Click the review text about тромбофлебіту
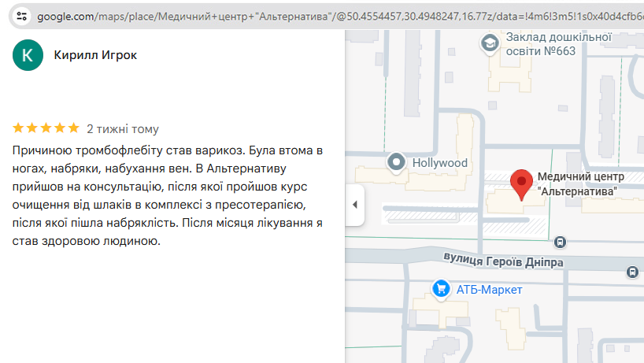644x363 pixels. point(168,195)
